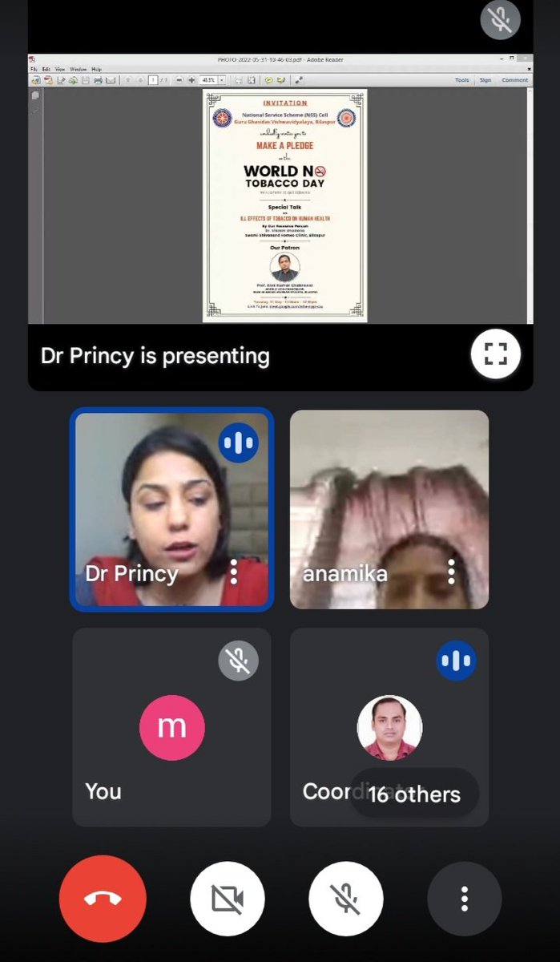Tap the muted mic indicator above the presentation
This screenshot has height=962, width=560.
tap(500, 19)
